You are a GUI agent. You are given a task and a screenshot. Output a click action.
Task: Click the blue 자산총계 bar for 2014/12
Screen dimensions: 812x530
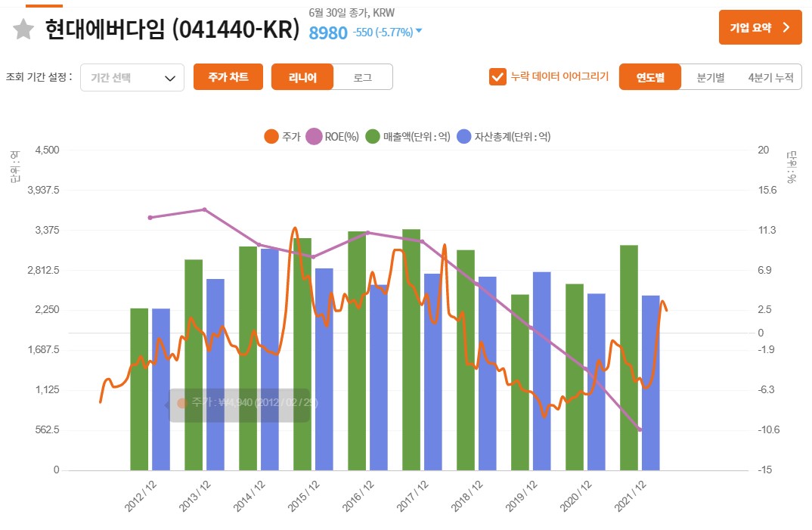pyautogui.click(x=270, y=360)
